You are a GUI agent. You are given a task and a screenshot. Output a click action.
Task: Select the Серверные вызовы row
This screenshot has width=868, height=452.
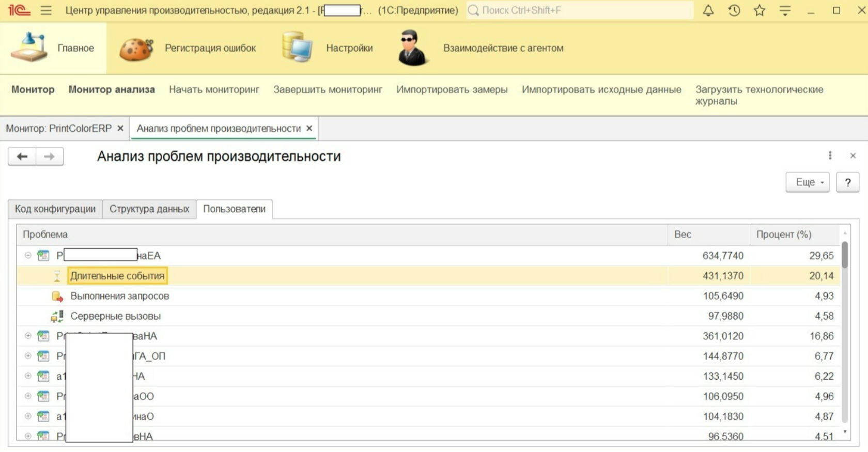(x=428, y=316)
